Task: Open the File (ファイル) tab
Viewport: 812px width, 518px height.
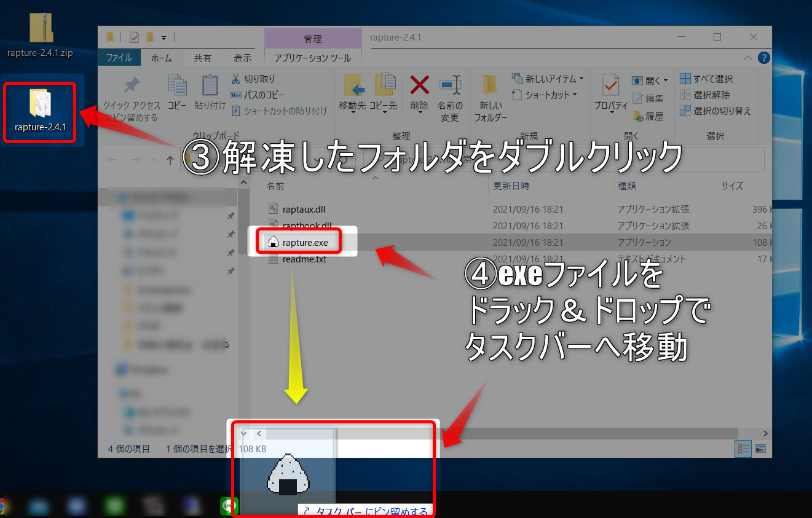Action: (x=119, y=58)
